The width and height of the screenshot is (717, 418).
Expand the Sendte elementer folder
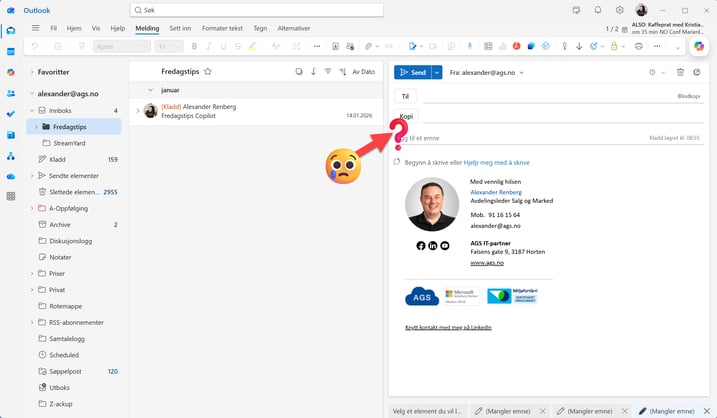pos(32,176)
